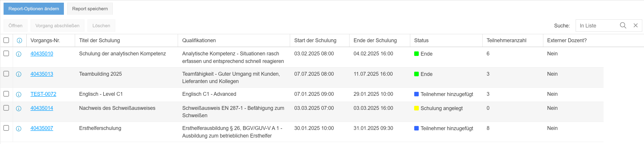Open info icon for Teambuilding 2025 row
Screen dimensions: 644x144
(19, 74)
